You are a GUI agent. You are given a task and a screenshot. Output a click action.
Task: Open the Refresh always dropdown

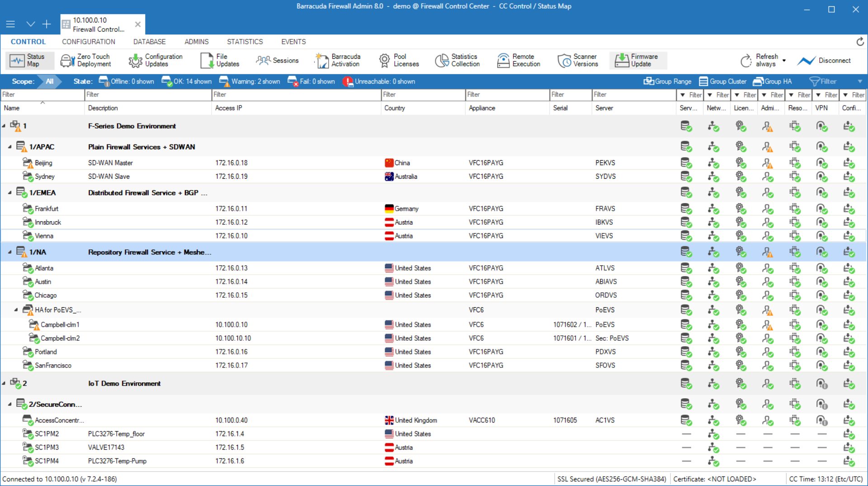[784, 60]
